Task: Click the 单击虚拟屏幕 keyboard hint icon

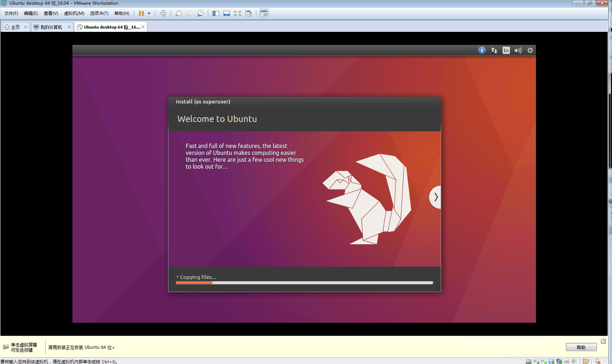Action: point(6,347)
